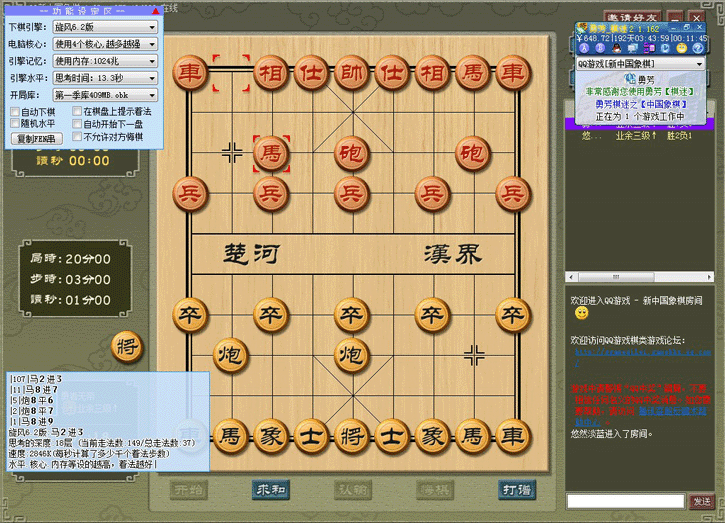Open the 下棋引擎 dropdown showing 旋风6.2版
Viewport: 725px width, 523px height.
click(x=105, y=27)
